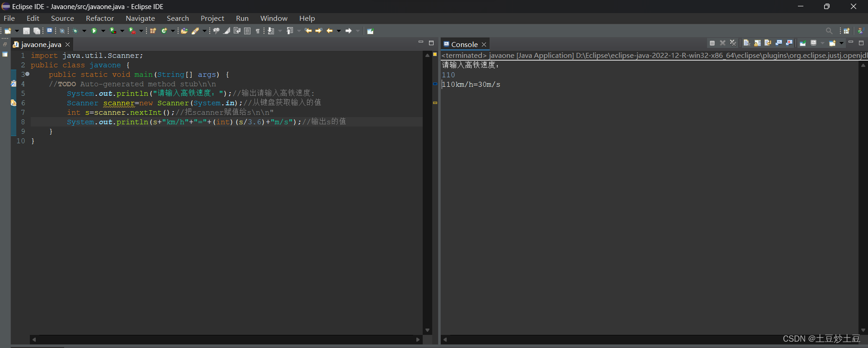868x348 pixels.
Task: Toggle Word Wrap in editor toolbar
Action: pos(236,31)
